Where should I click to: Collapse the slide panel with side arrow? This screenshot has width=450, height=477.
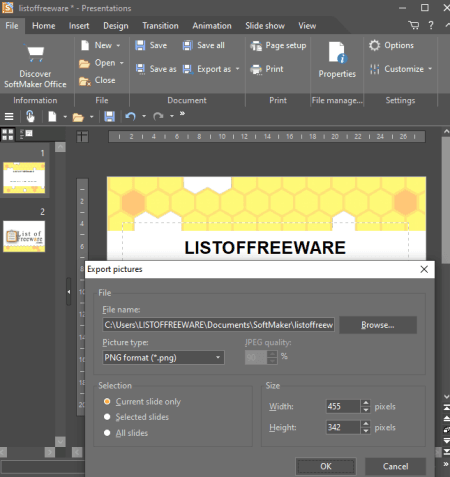point(69,292)
